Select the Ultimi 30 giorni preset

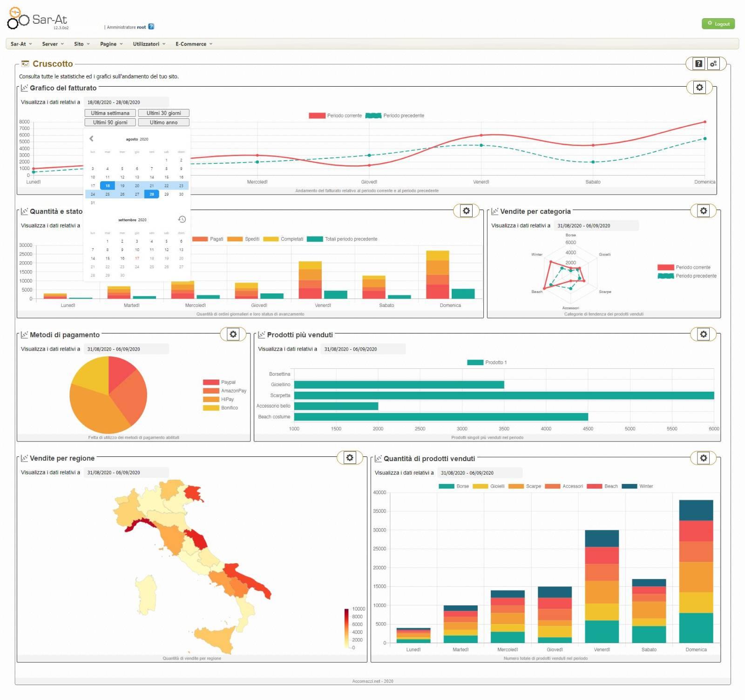(x=163, y=113)
